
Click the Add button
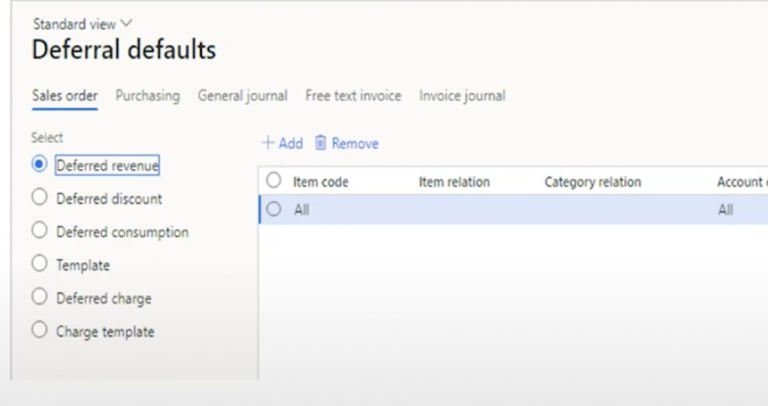point(282,143)
